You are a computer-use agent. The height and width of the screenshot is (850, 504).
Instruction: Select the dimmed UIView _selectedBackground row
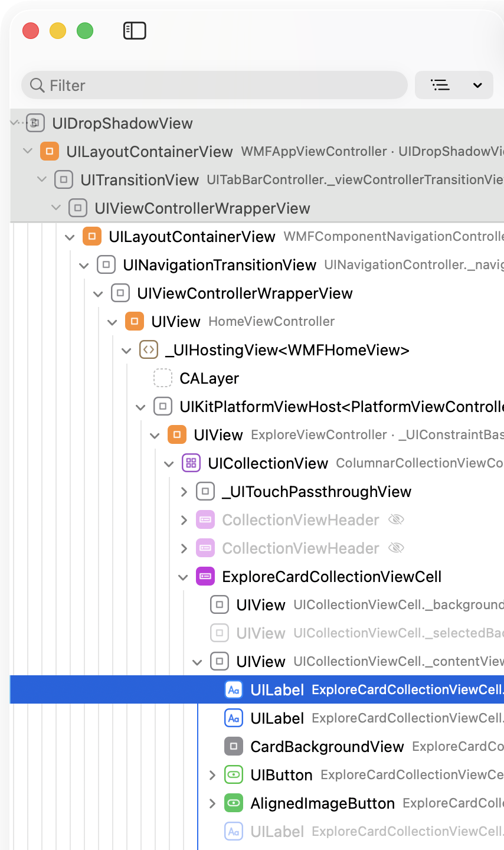(x=257, y=633)
